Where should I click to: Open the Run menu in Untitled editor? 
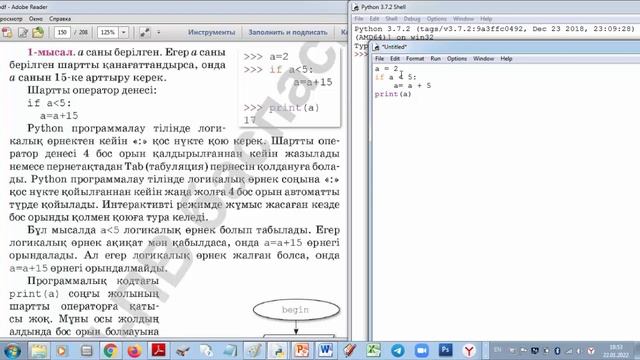pyautogui.click(x=435, y=59)
